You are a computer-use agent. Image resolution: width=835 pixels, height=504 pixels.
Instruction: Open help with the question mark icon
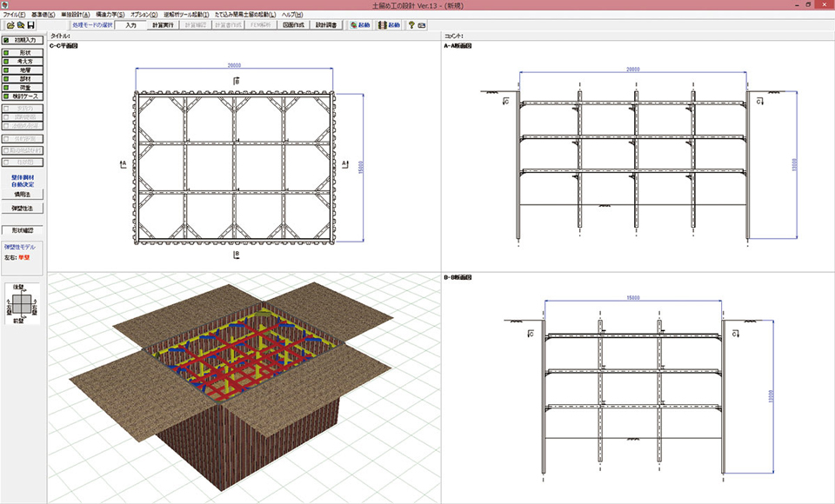tap(411, 26)
